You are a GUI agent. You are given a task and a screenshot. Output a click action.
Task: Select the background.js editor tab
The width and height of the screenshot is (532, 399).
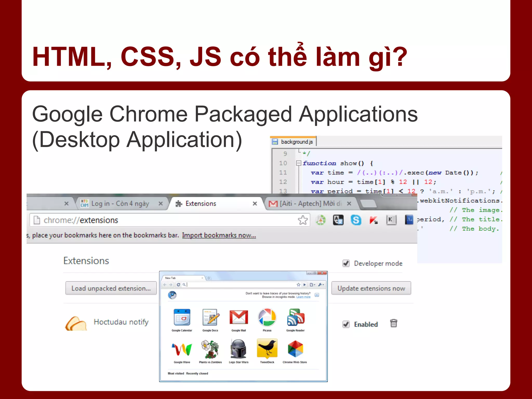[293, 142]
